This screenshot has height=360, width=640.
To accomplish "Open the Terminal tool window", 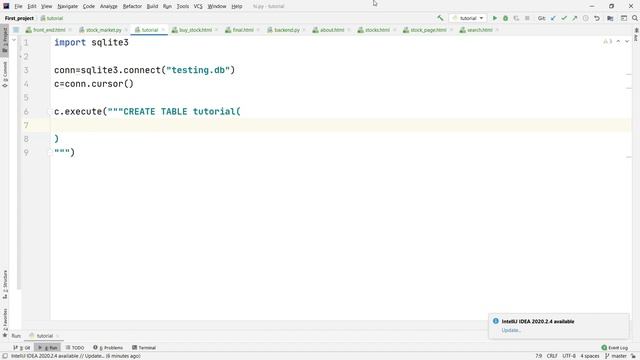I will point(144,347).
